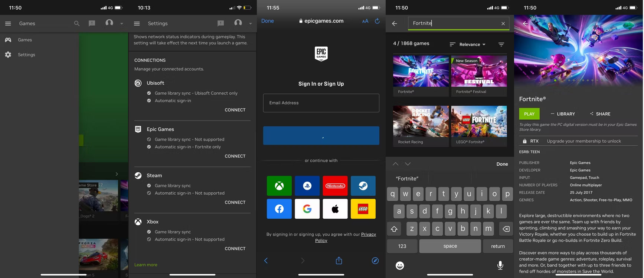Open the Fortnite Festival thumbnail
644x278 pixels.
[x=479, y=71]
